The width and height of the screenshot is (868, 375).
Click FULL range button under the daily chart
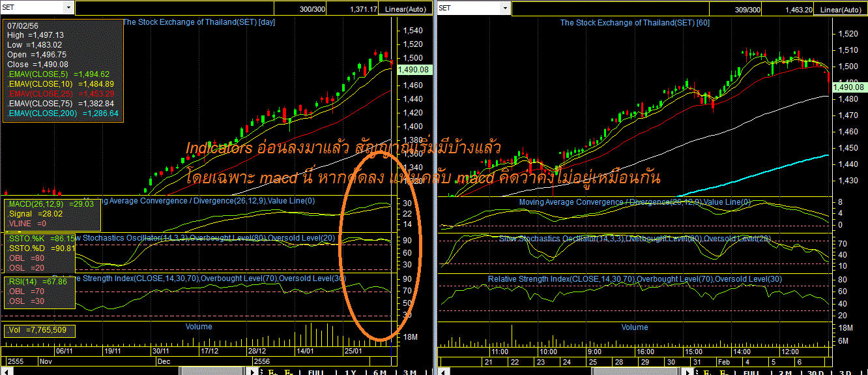coord(315,372)
